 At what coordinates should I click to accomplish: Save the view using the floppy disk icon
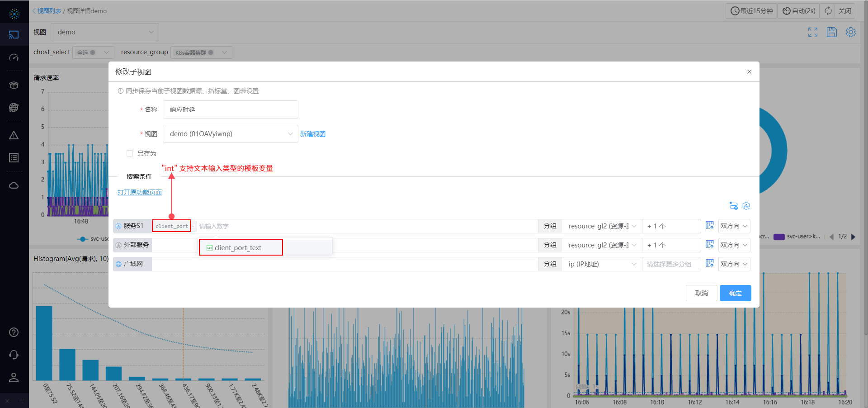(832, 32)
